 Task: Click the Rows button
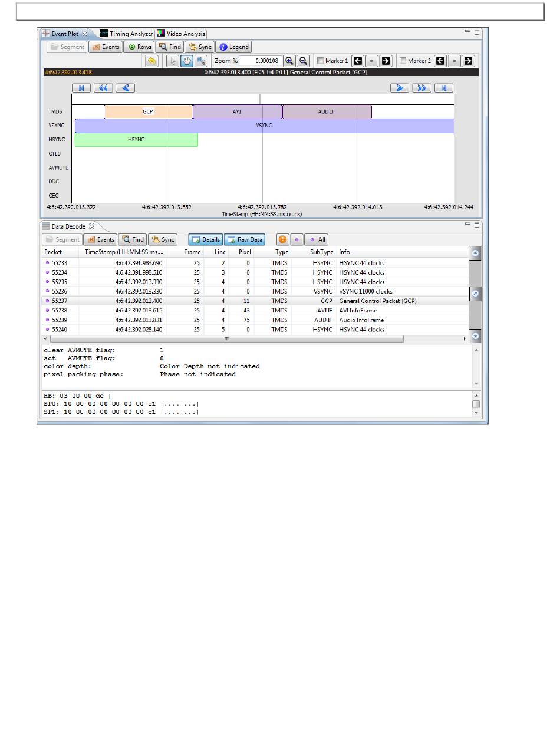(x=139, y=47)
